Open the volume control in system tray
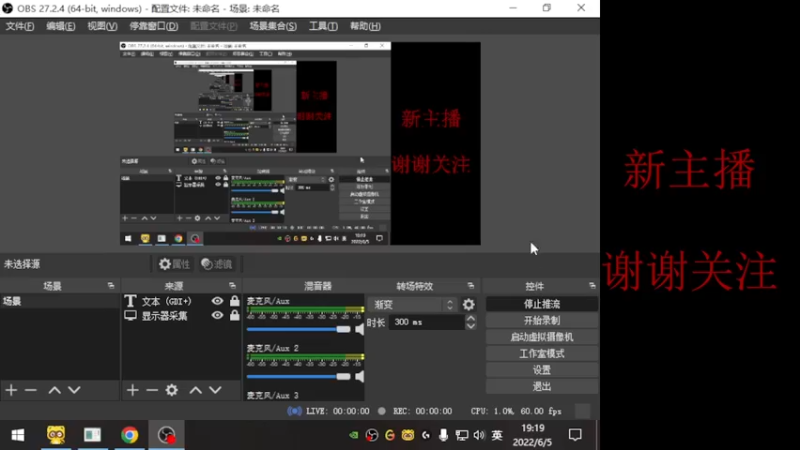Image resolution: width=800 pixels, height=450 pixels. (479, 435)
